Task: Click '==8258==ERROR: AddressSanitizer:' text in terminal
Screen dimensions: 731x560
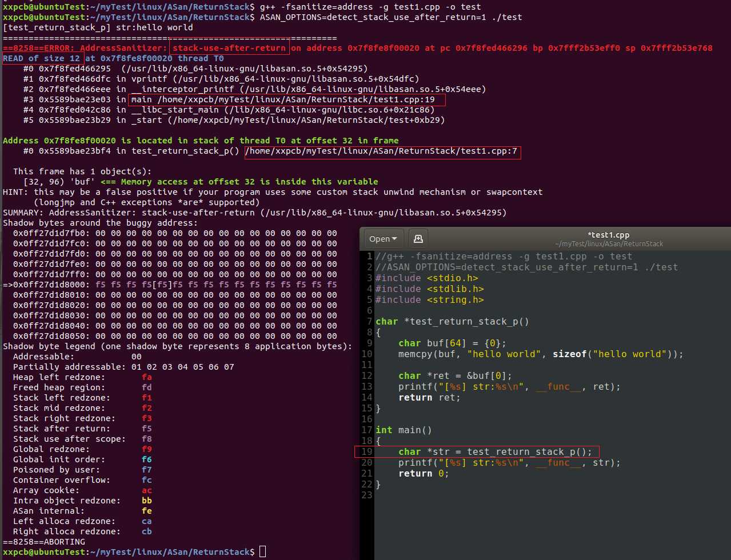Action: pos(85,48)
